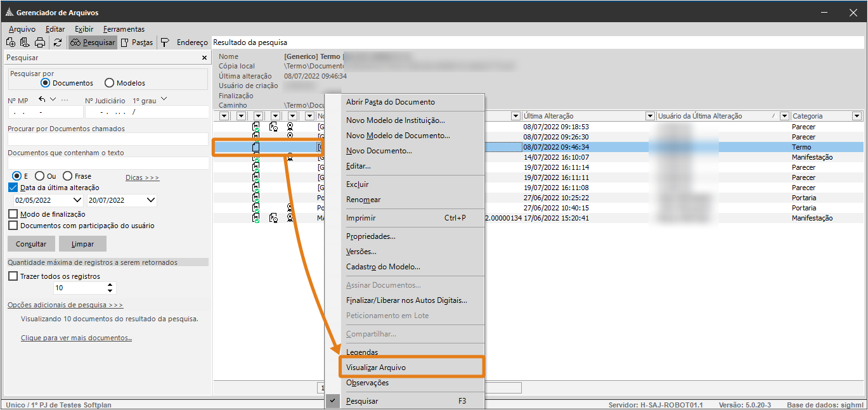Toggle the Pastas toolbar button
Image resolution: width=868 pixels, height=410 pixels.
(137, 42)
